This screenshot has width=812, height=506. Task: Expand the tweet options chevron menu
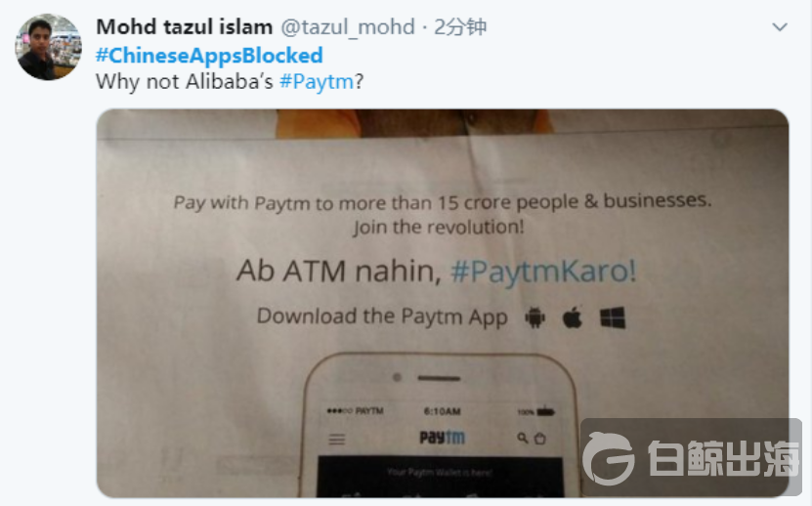coord(780,27)
